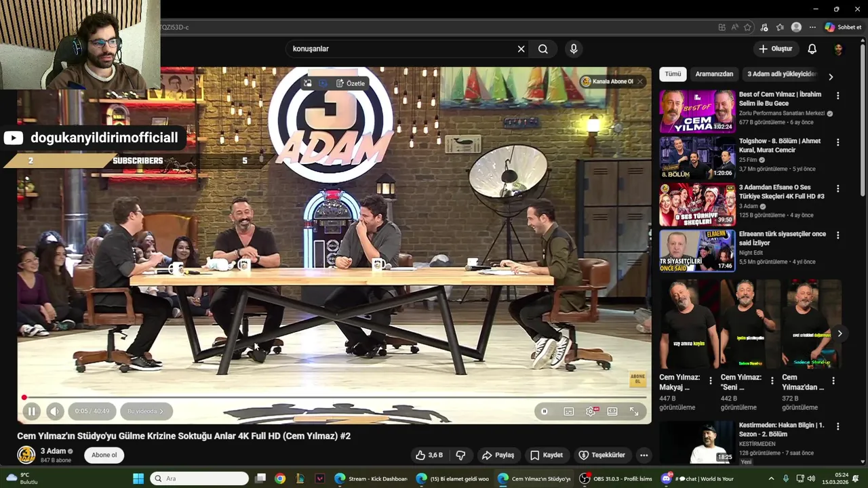Open Chrome from the taskbar
The image size is (868, 488).
(x=280, y=479)
